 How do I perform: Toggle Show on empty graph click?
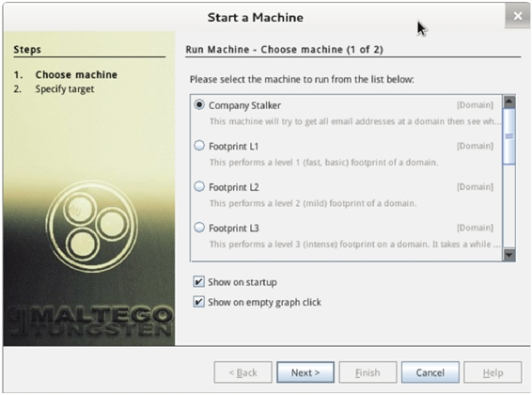tap(198, 302)
